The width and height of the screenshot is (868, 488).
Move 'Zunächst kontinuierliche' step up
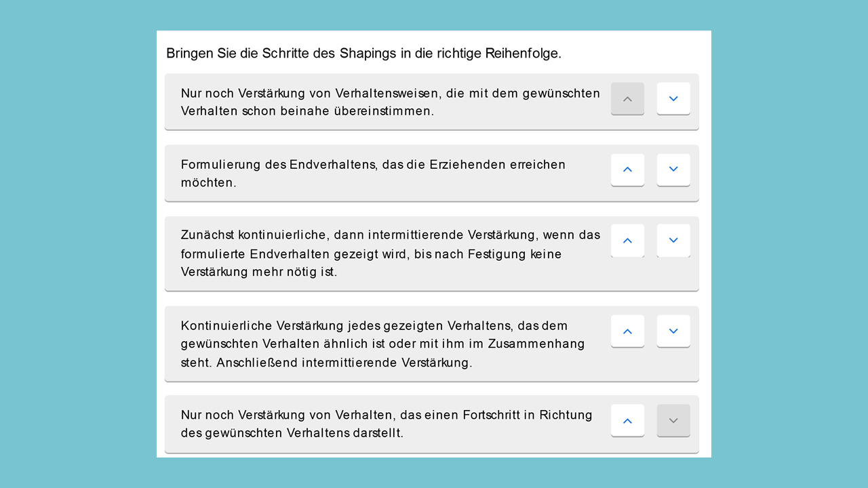(627, 241)
